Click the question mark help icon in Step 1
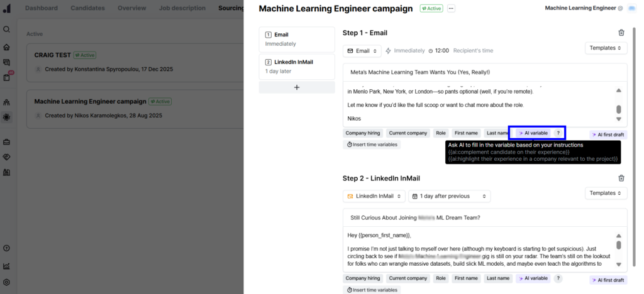The width and height of the screenshot is (644, 294). (x=558, y=133)
